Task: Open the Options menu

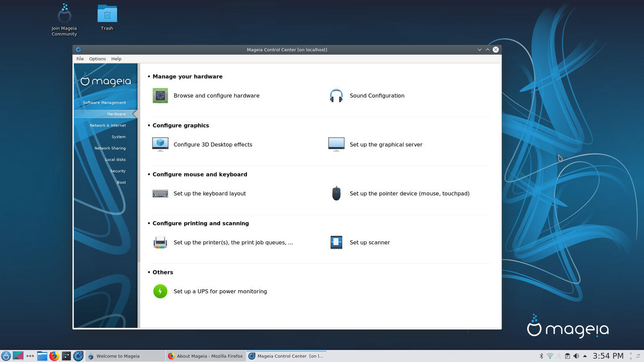Action: coord(97,59)
